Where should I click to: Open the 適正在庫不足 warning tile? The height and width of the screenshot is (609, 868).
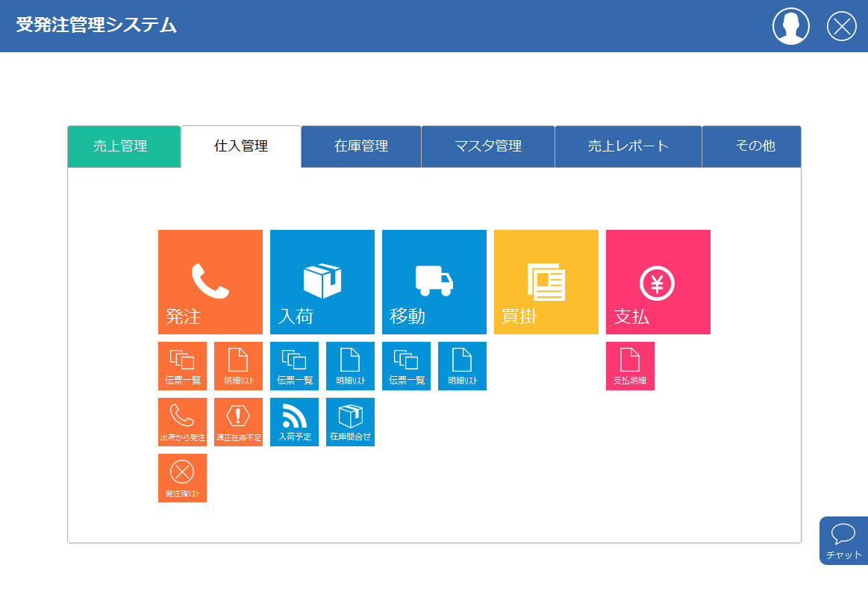[x=239, y=422]
